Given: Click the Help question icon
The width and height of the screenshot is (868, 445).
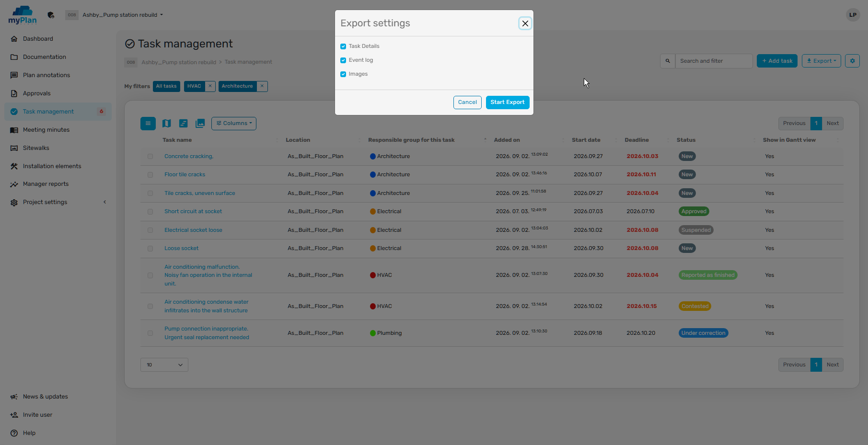Looking at the screenshot, I should click(14, 433).
